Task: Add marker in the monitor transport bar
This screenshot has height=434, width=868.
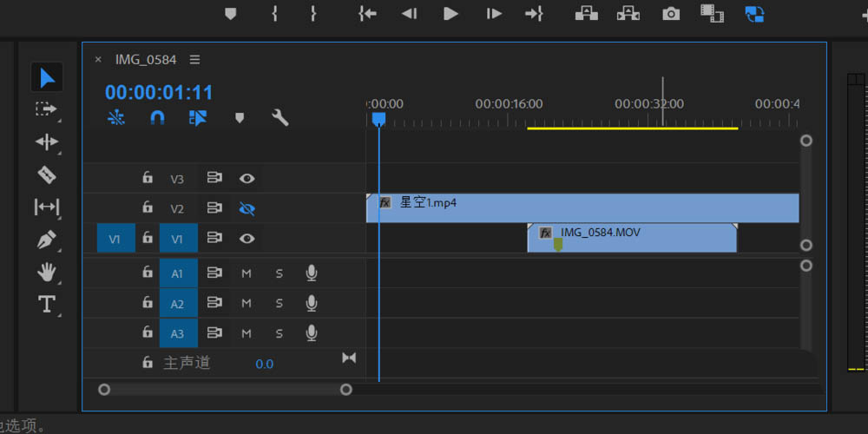Action: (x=231, y=14)
